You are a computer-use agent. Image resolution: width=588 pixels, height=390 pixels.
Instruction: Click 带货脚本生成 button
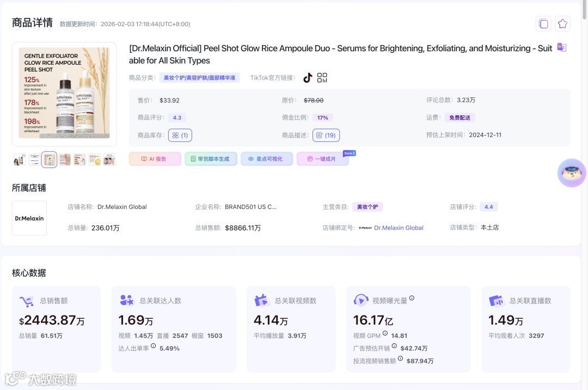[211, 159]
